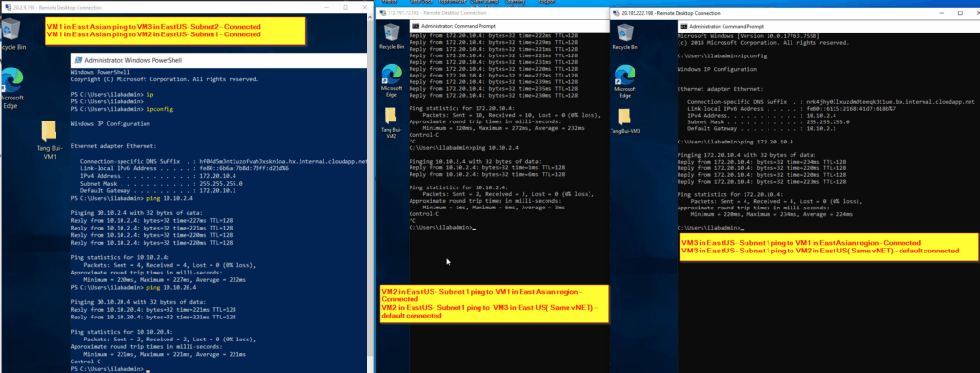Viewport: 980px width, 373px height.
Task: Launch Microsoft Edge in the 172.191.72.185 desktop
Action: (391, 79)
